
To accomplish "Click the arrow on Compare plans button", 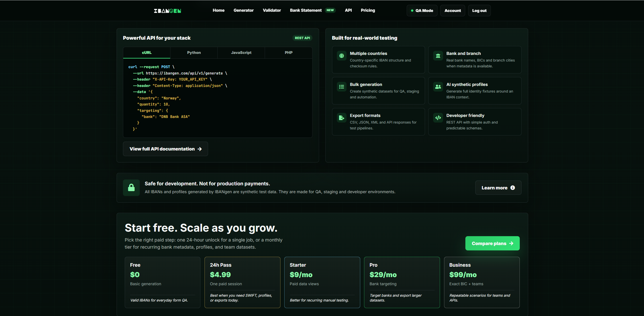I will coord(511,243).
